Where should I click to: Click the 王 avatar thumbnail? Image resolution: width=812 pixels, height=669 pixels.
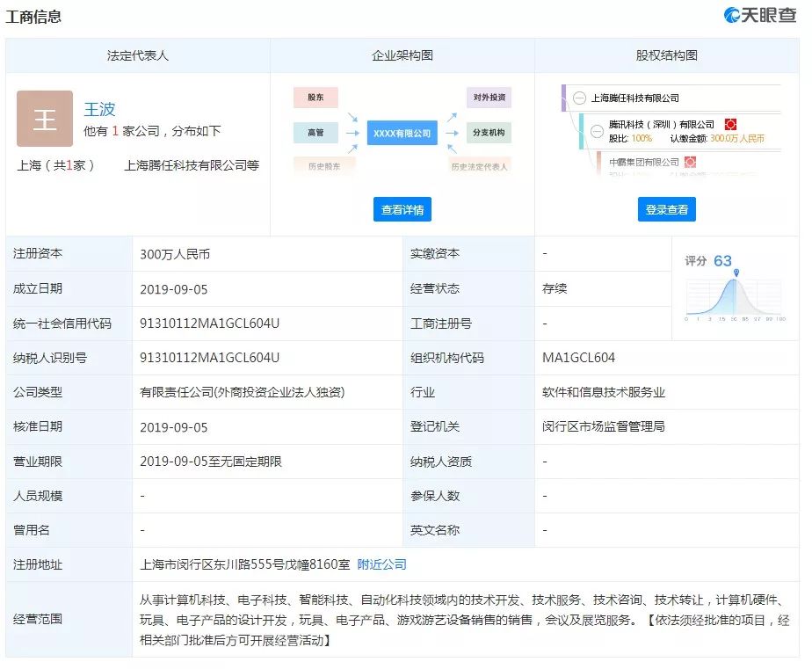45,119
